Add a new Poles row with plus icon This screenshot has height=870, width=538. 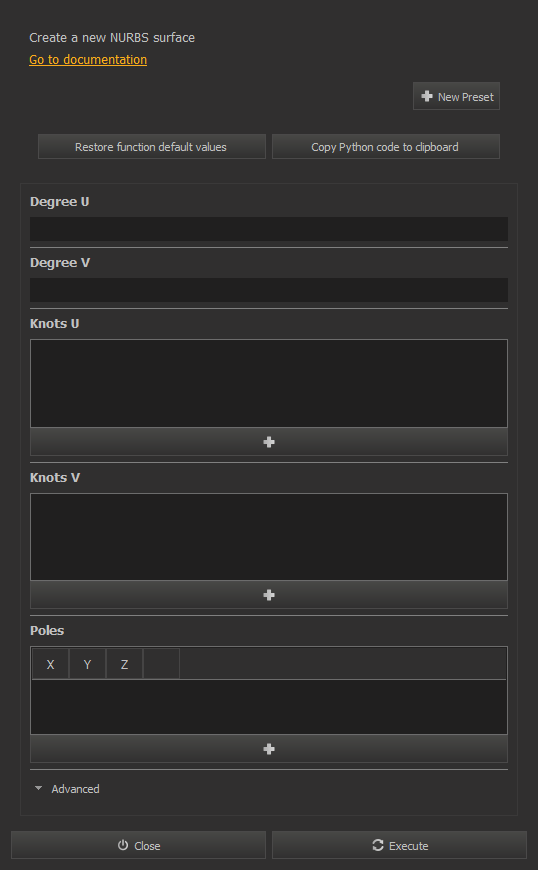(268, 748)
